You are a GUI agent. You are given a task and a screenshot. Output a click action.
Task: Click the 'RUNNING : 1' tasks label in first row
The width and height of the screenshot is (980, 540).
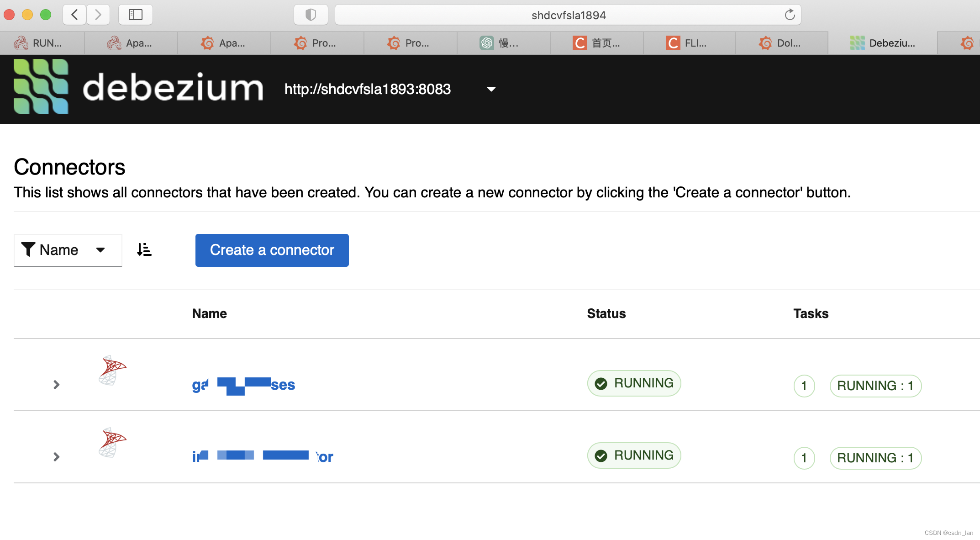[875, 386]
